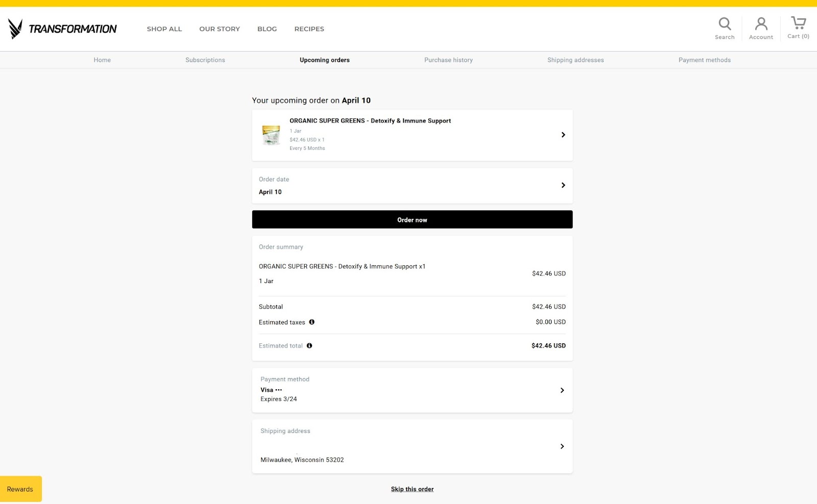Expand the Payment method chevron
Image resolution: width=817 pixels, height=504 pixels.
562,390
